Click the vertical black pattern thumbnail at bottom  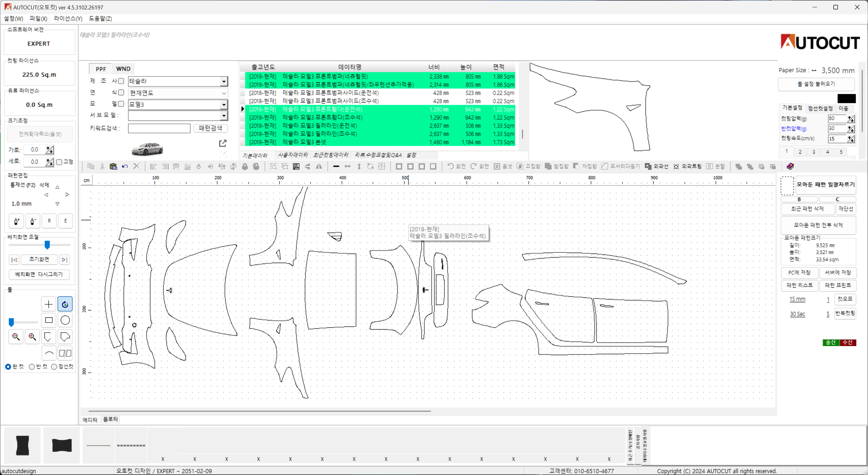[x=22, y=445]
